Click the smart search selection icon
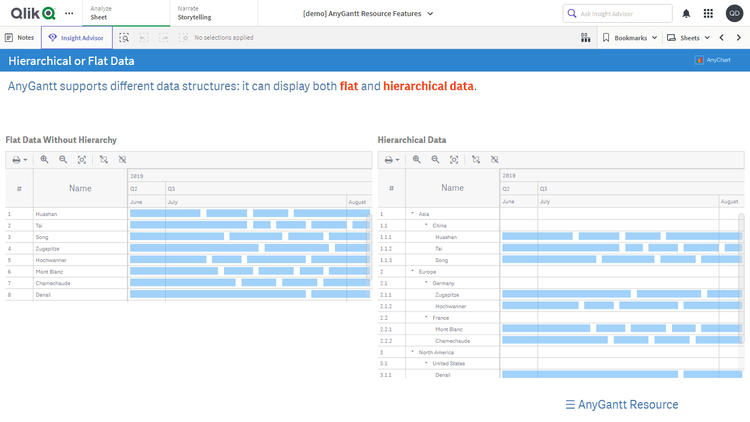Viewport: 750px width, 422px height. click(x=124, y=37)
